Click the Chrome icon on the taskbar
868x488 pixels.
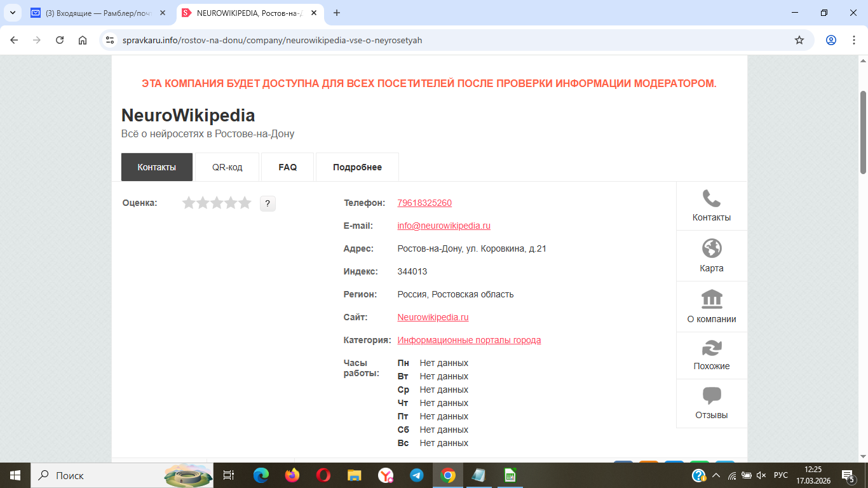pyautogui.click(x=448, y=475)
